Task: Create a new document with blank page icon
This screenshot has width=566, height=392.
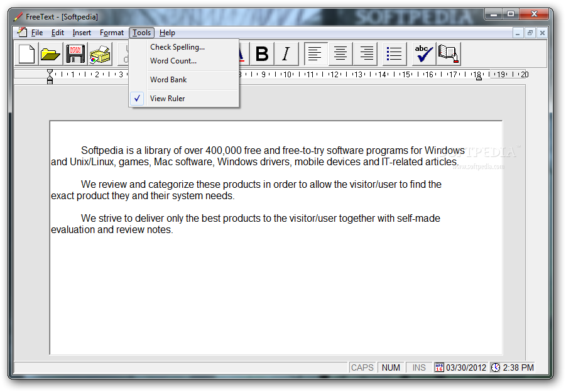Action: point(27,54)
